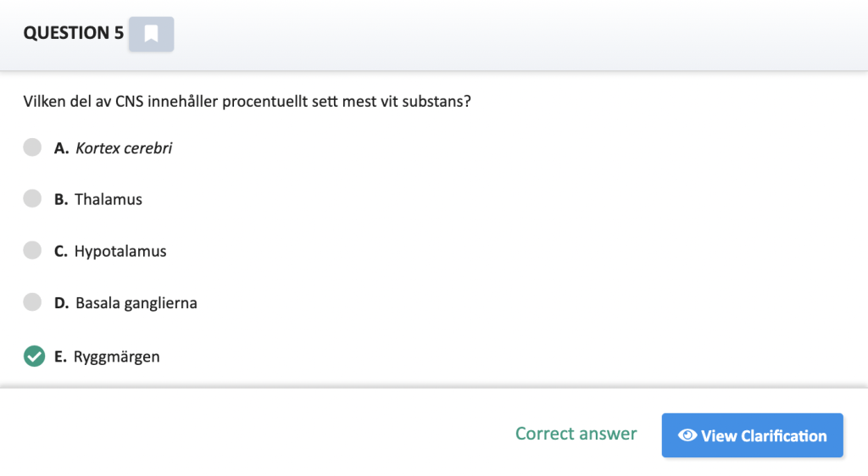The image size is (868, 476).
Task: Click the Hypotalamus answer label
Action: [120, 252]
